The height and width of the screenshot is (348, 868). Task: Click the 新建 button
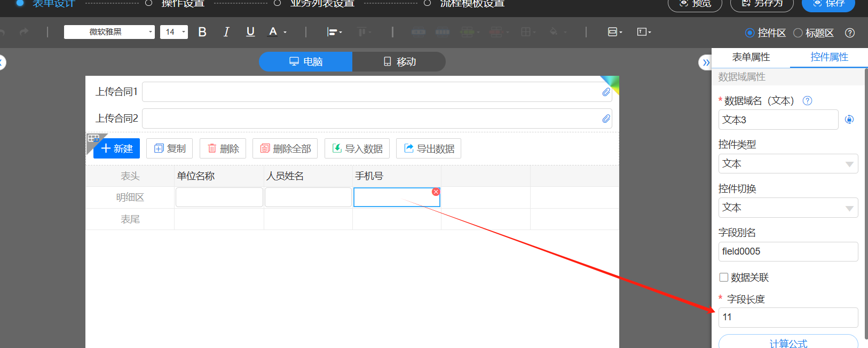[x=117, y=148]
